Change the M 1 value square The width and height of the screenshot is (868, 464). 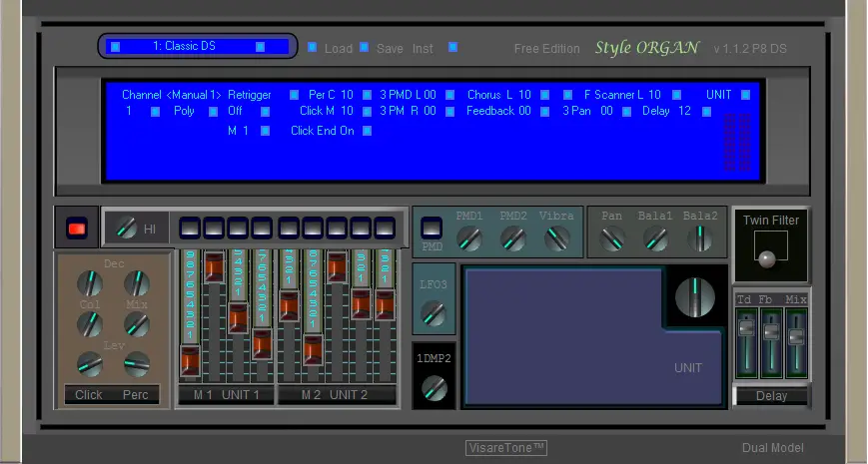click(265, 131)
